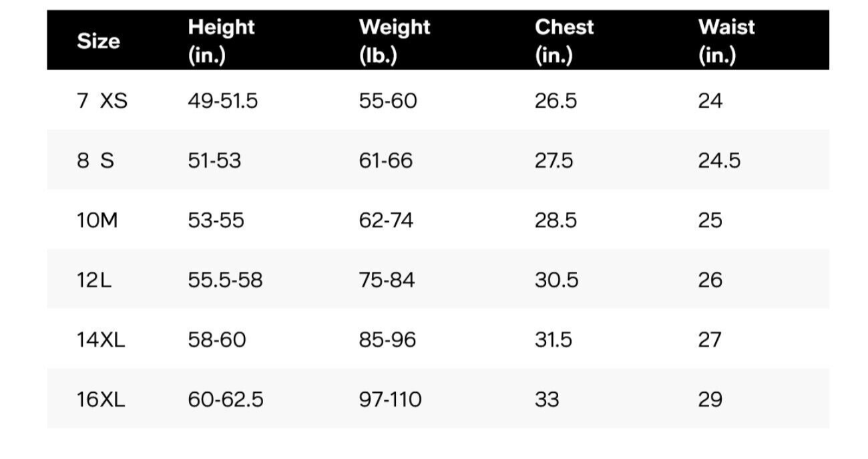This screenshot has width=868, height=459.
Task: Select the 10M size cell
Action: (x=97, y=220)
